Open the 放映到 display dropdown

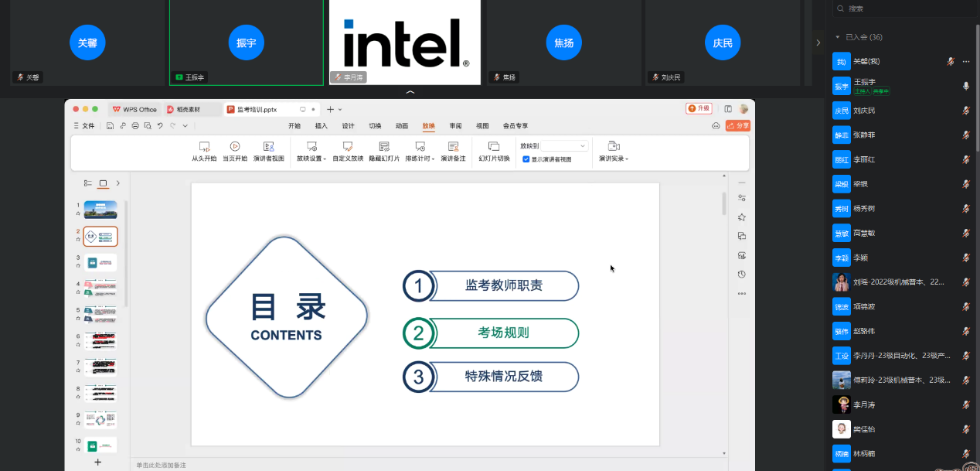point(565,145)
